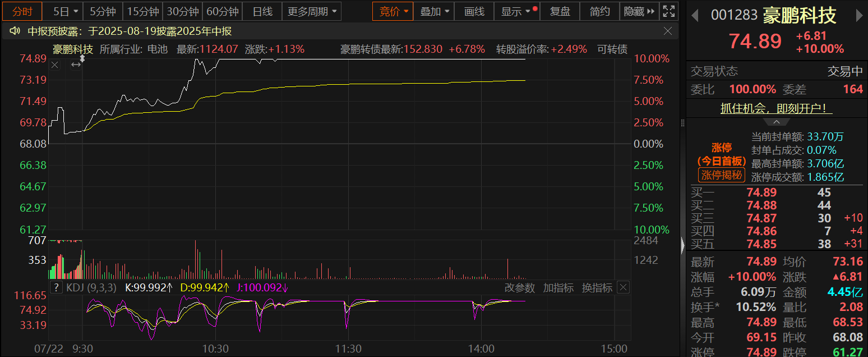868x357 pixels.
Task: Click the KDJ question mark help icon
Action: click(56, 288)
